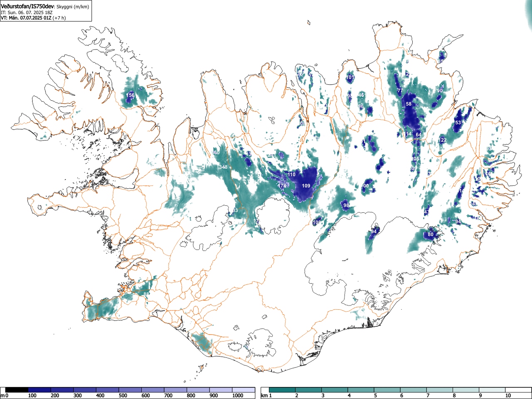Viewport: 532px width, 399px height.
Task: Click the 'km' unit label on the right legend
Action: pos(264,396)
